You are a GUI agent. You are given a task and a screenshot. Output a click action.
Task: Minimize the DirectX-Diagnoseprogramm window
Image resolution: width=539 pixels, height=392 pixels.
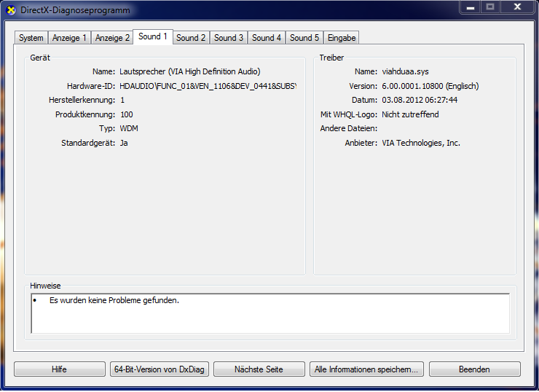[468, 7]
